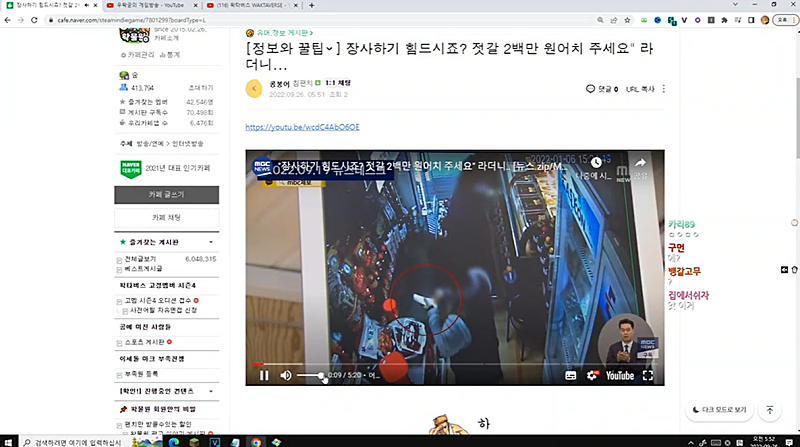
Task: Click 카페 글쓰기 button
Action: 166,194
